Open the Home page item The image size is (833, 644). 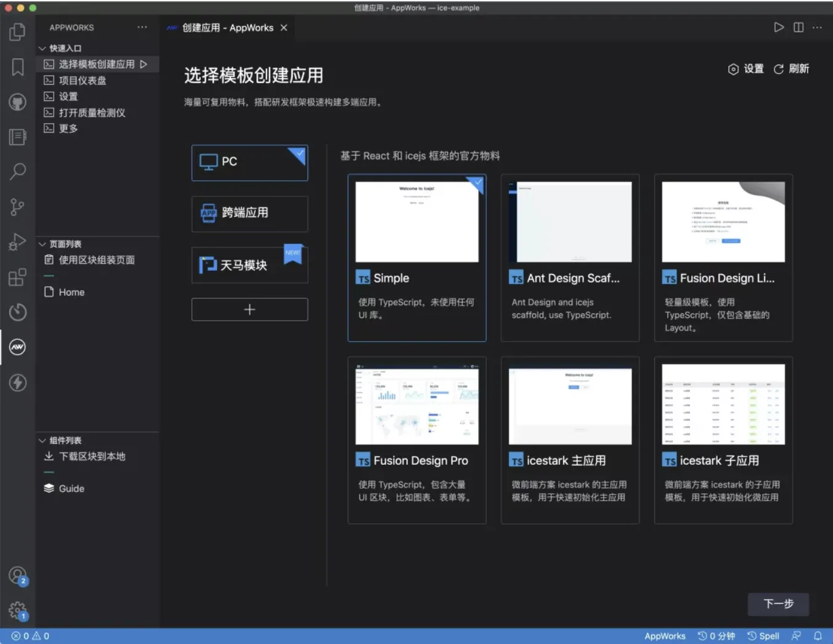[x=71, y=292]
